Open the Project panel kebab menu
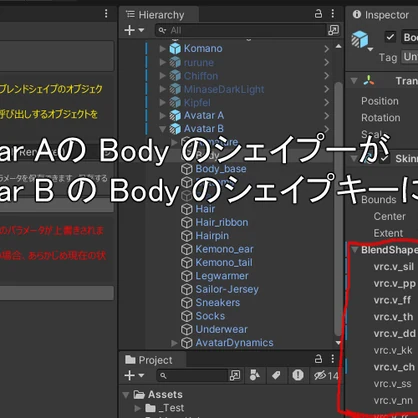The width and height of the screenshot is (418, 418). pos(333,359)
